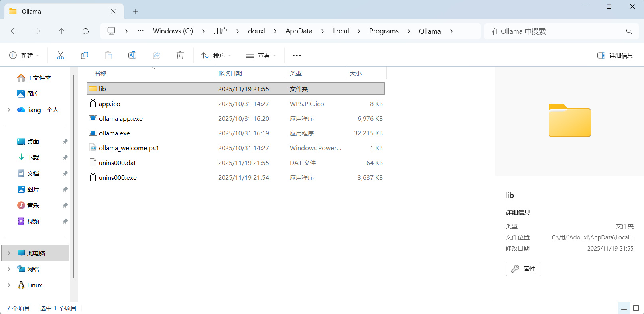This screenshot has width=644, height=314.
Task: Click the Copy icon in toolbar
Action: pos(85,55)
